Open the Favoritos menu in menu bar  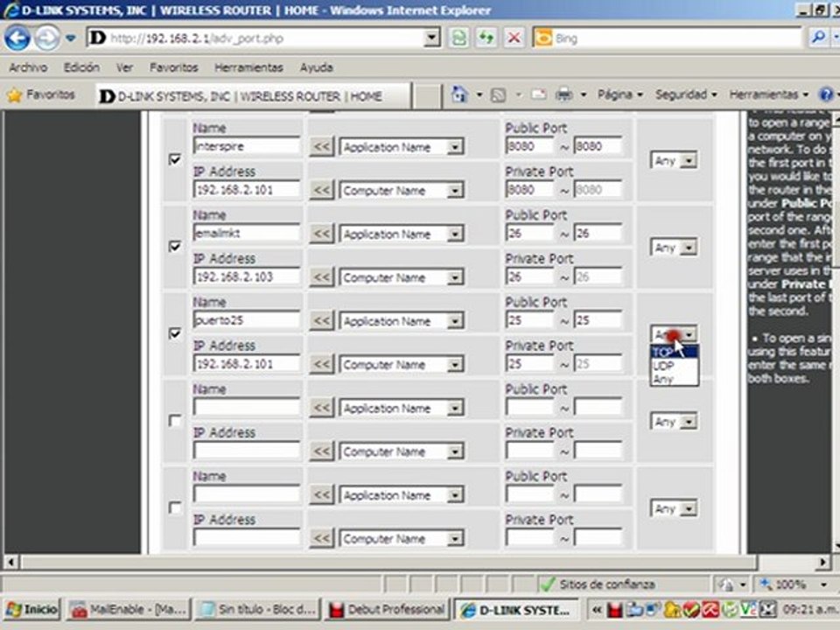[x=173, y=67]
